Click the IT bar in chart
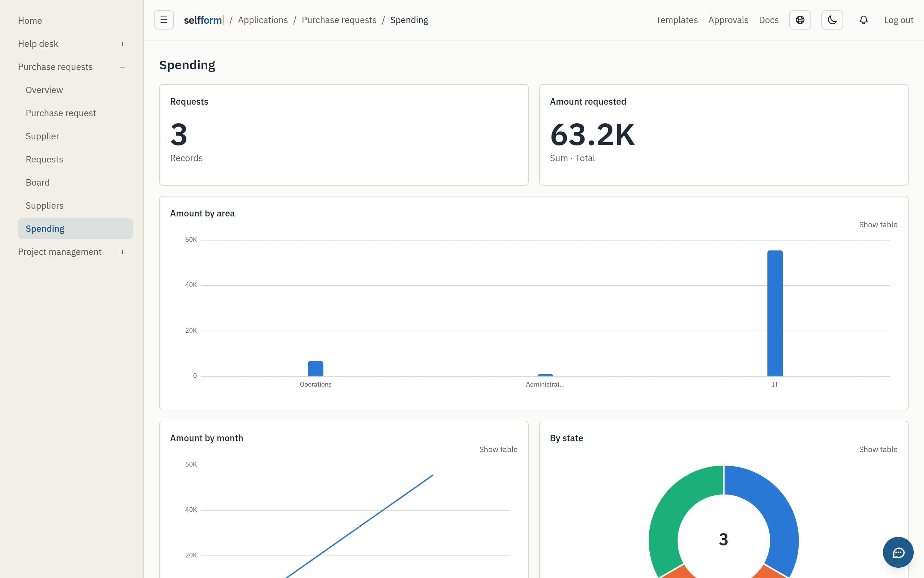 coord(775,313)
